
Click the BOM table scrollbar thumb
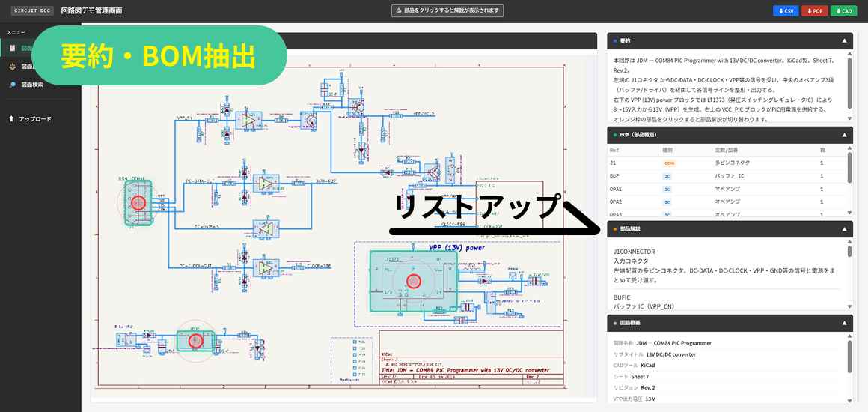click(x=850, y=167)
